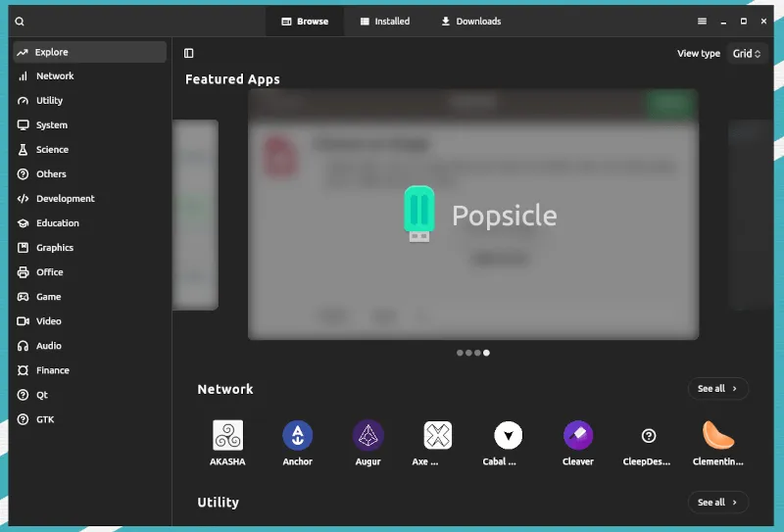Switch to the Downloads tab
The height and width of the screenshot is (532, 784).
pyautogui.click(x=470, y=22)
